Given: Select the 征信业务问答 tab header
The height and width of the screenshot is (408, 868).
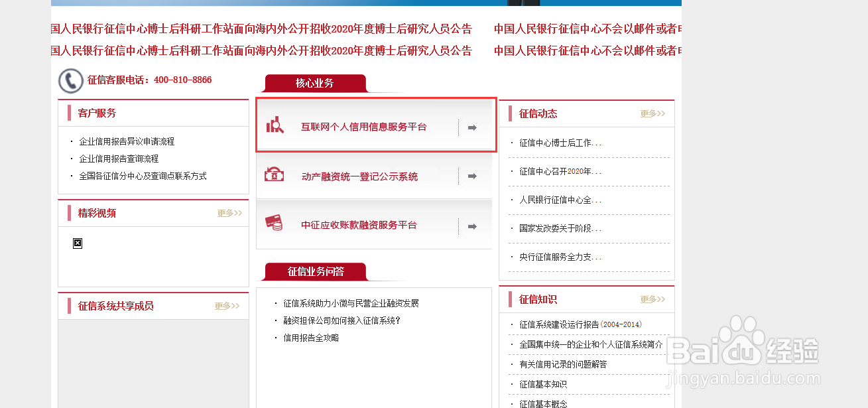Looking at the screenshot, I should pyautogui.click(x=316, y=271).
